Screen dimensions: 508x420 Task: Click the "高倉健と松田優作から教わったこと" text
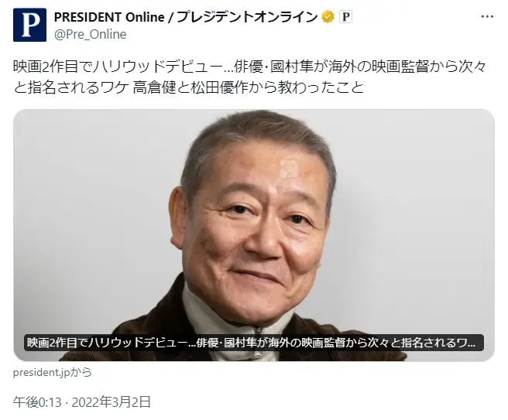click(249, 87)
